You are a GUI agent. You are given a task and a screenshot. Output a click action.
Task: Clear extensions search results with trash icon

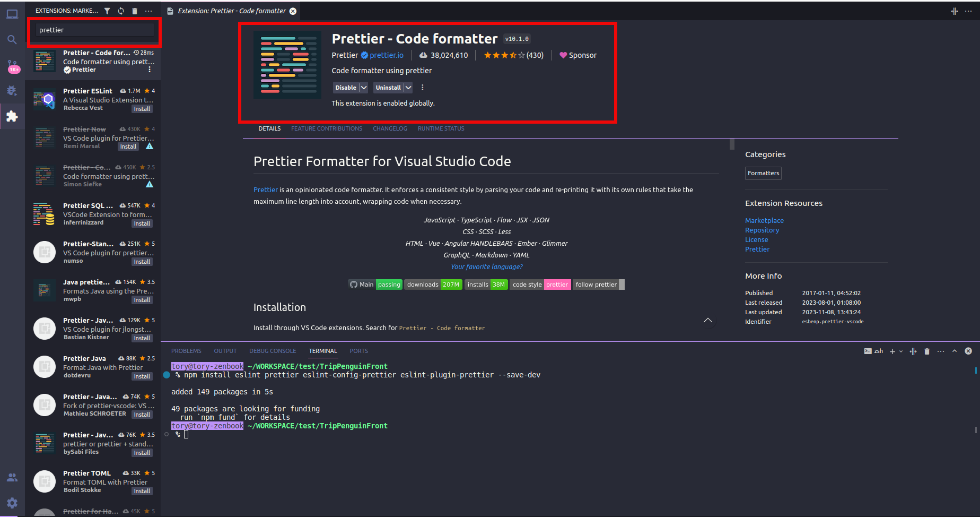click(x=135, y=11)
